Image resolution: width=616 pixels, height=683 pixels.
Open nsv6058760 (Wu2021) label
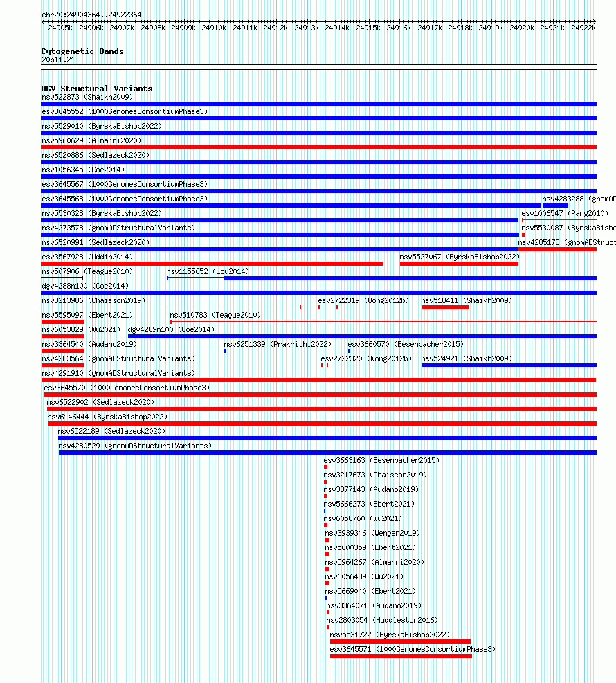coord(363,518)
